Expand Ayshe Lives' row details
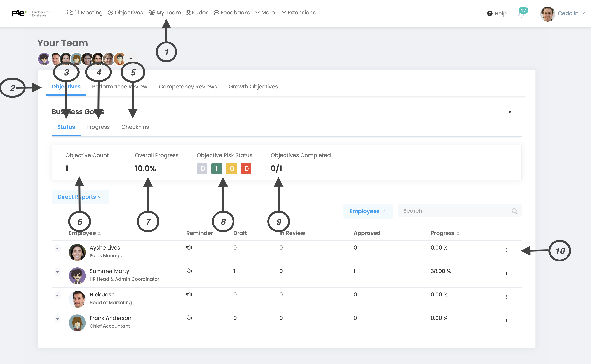 coord(57,248)
